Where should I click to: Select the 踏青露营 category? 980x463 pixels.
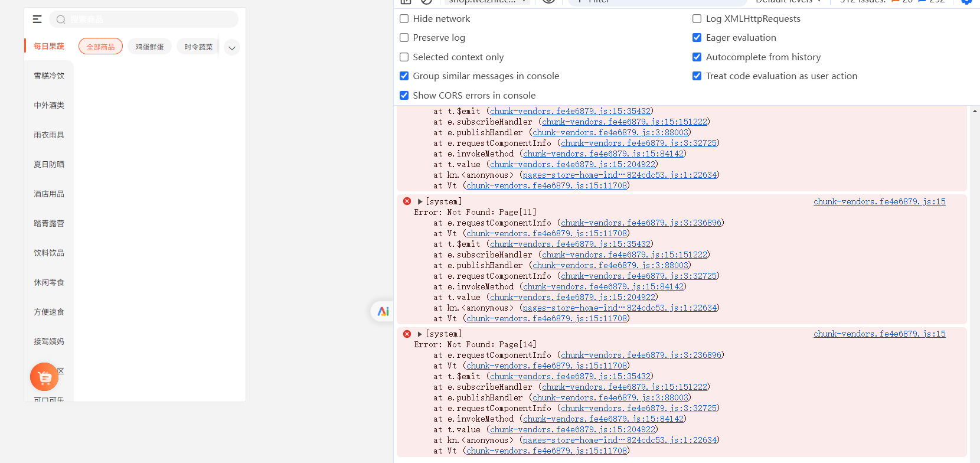(49, 223)
